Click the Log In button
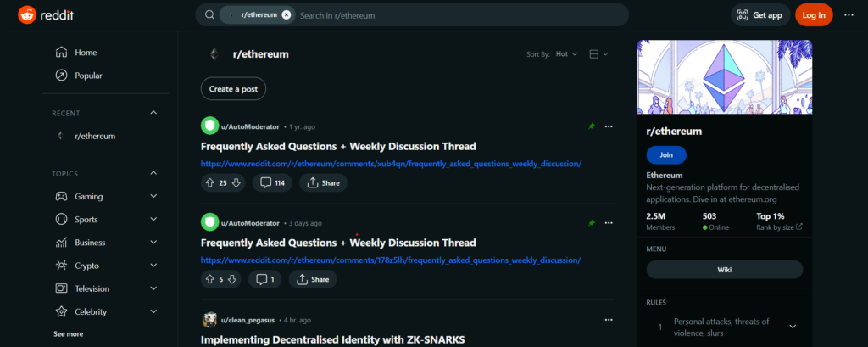This screenshot has height=347, width=868. pos(814,15)
